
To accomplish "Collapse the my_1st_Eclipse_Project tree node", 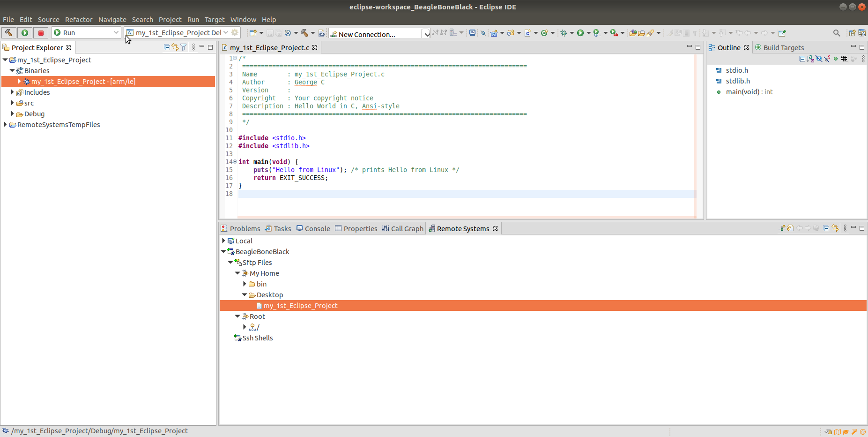I will 5,60.
